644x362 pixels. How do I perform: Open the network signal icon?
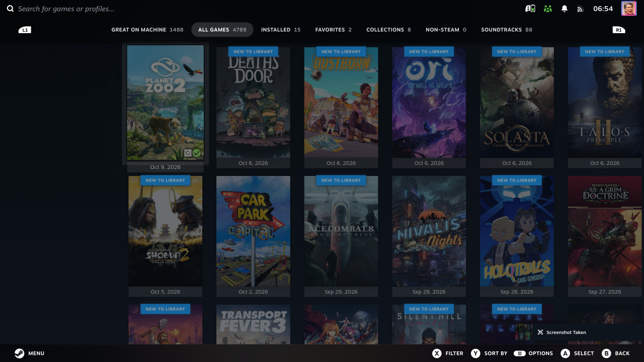pos(580,9)
